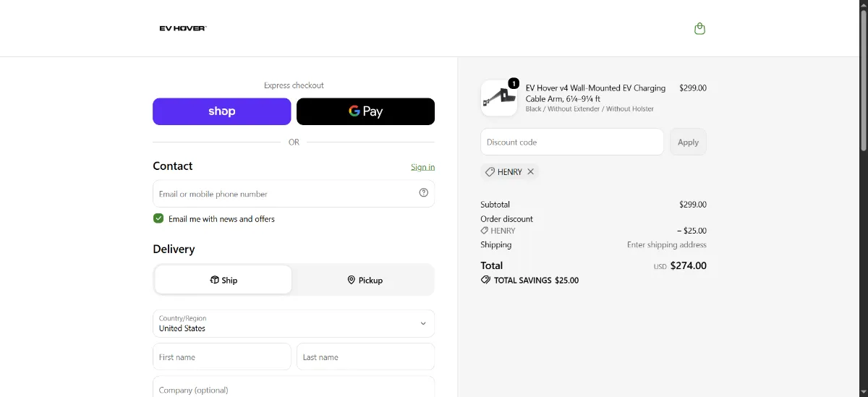This screenshot has height=397, width=868.
Task: Click the Total $274.00 amount
Action: 688,265
